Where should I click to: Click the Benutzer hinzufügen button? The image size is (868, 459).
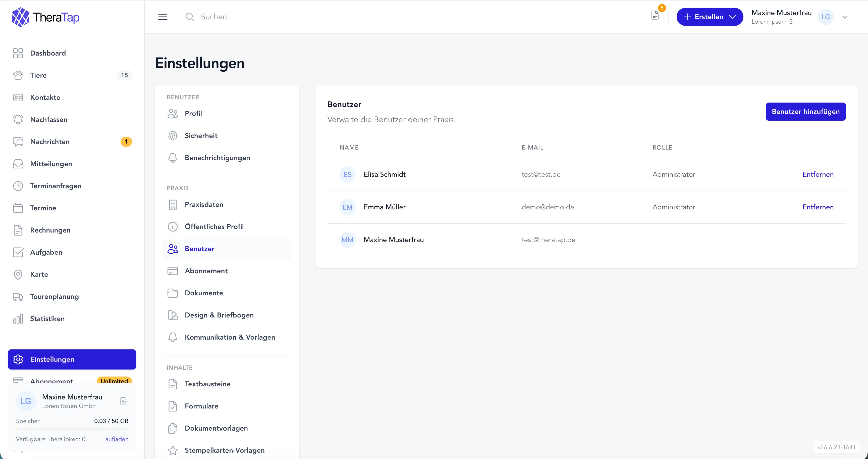[x=806, y=112]
